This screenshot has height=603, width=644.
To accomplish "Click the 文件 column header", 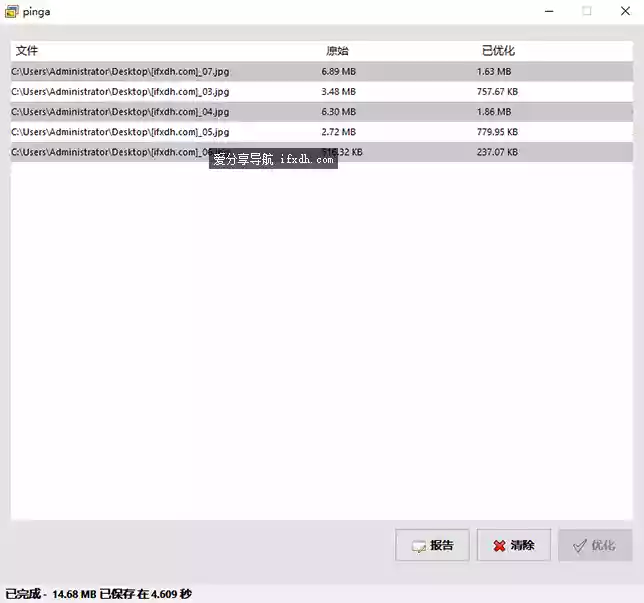I will (x=27, y=51).
